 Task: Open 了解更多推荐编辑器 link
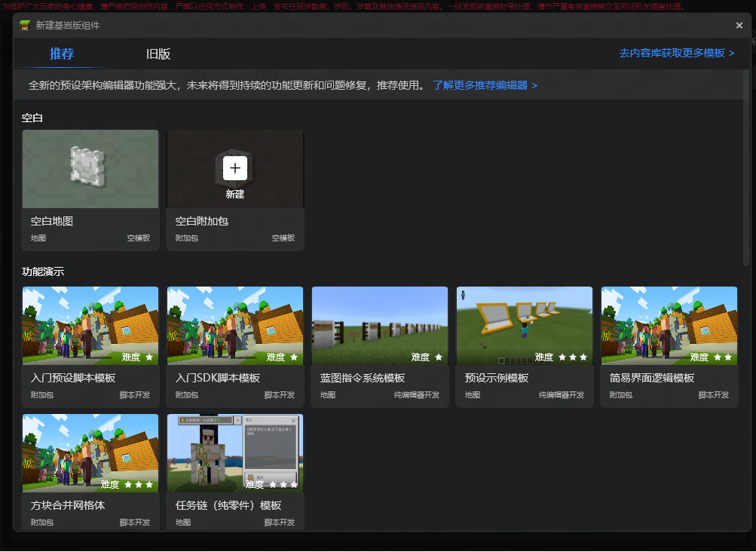click(x=485, y=85)
